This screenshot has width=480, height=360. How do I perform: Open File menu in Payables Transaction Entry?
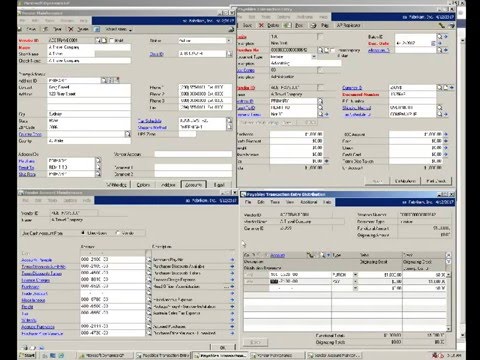tap(240, 17)
